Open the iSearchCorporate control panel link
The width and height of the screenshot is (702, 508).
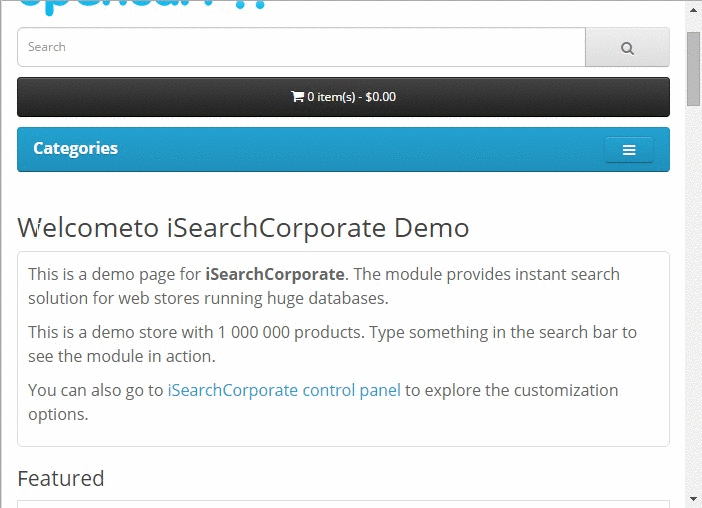click(284, 390)
